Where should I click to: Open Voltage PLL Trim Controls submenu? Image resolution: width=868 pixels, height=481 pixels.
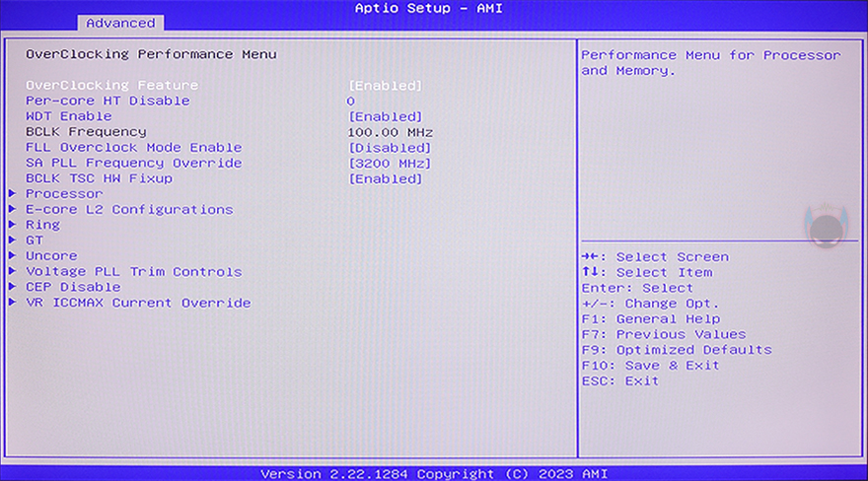click(x=134, y=272)
